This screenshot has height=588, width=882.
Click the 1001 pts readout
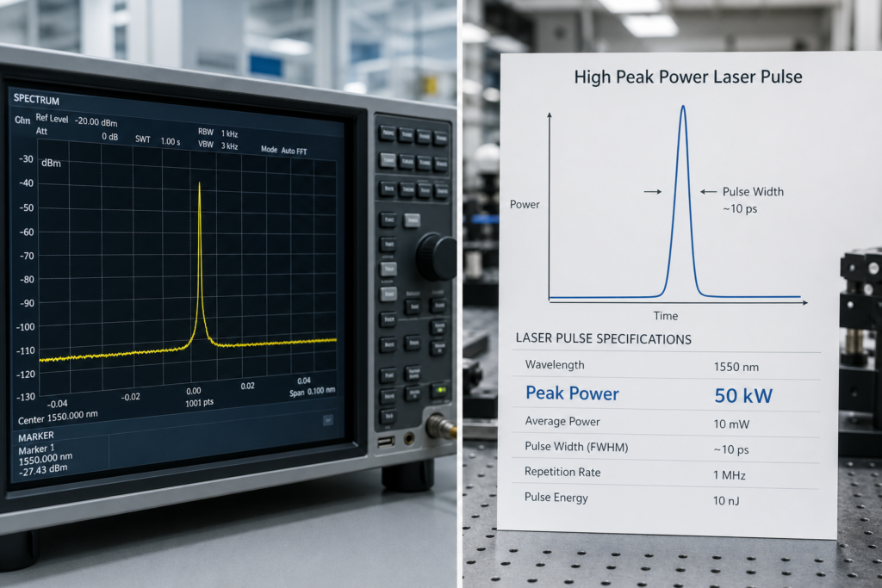click(x=200, y=403)
